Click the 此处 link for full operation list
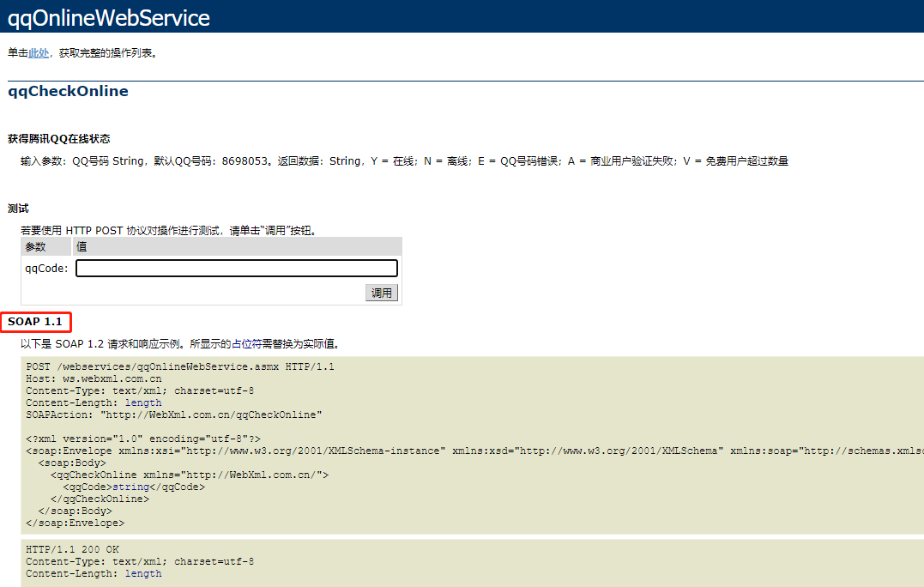This screenshot has width=924, height=587. (39, 53)
